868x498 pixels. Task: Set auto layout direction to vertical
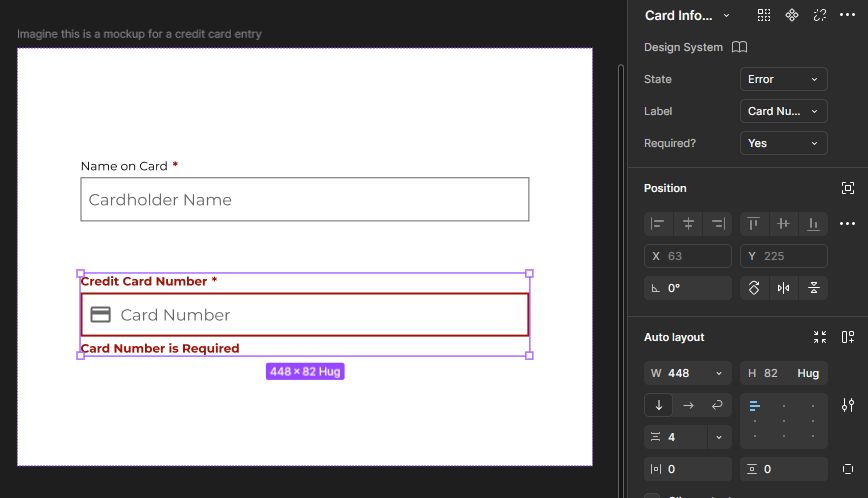pyautogui.click(x=658, y=405)
